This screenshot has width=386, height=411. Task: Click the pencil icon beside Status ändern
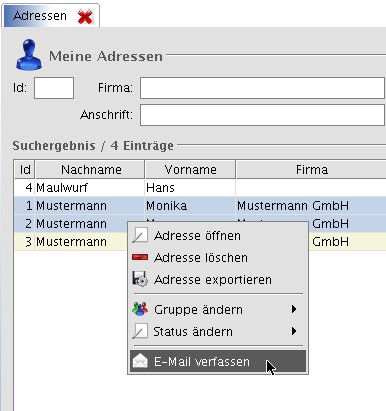tap(140, 331)
